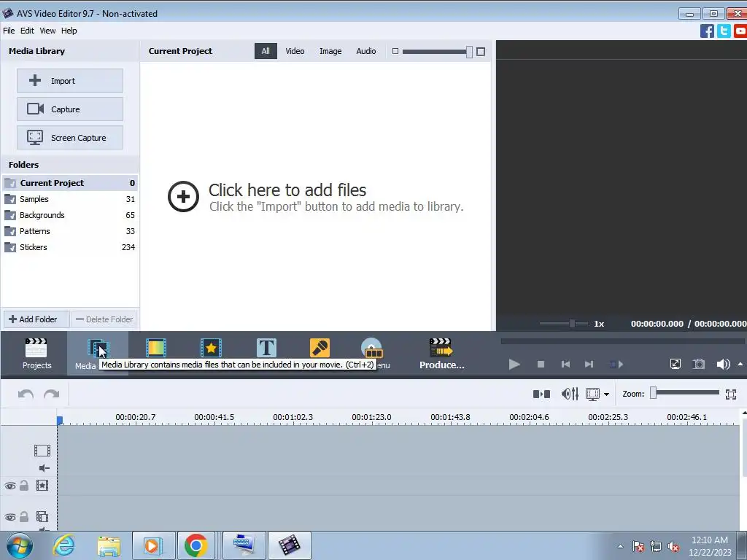Click the main video audio speaker icon

pyautogui.click(x=44, y=468)
